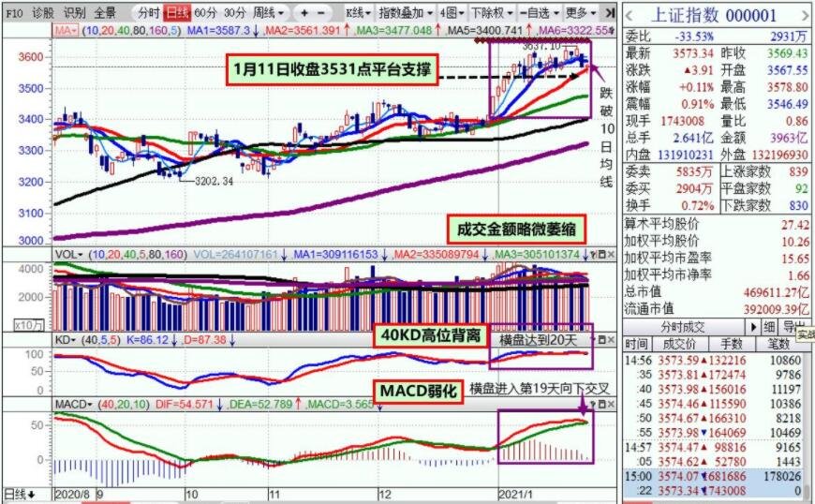Click the 2021/1 date axis marker

(x=515, y=494)
